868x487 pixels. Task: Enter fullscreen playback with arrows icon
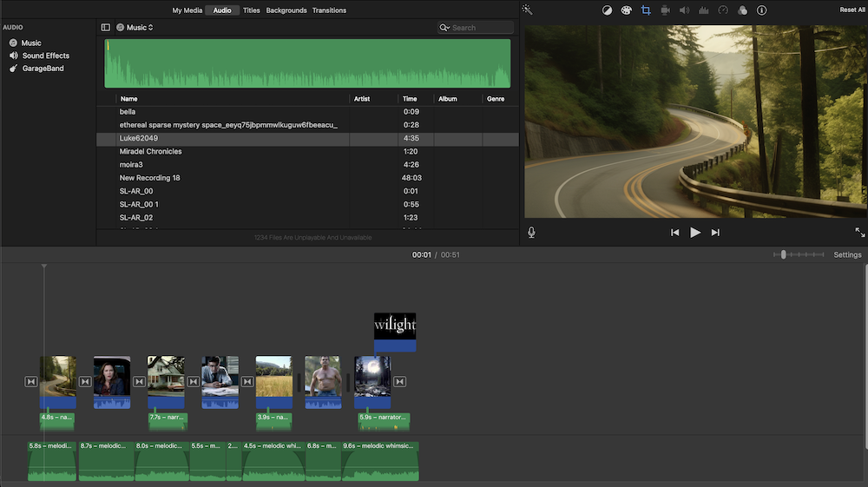pos(859,233)
